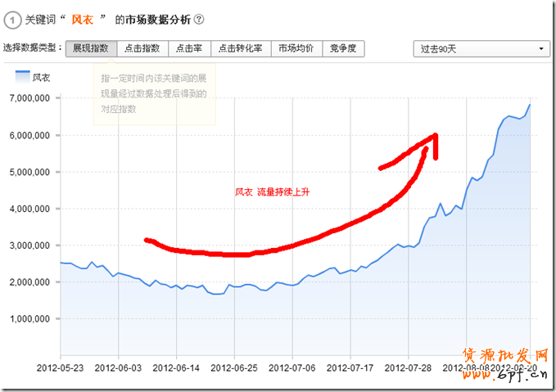
Task: Click the 2012-06-14 date label
Action: [176, 368]
